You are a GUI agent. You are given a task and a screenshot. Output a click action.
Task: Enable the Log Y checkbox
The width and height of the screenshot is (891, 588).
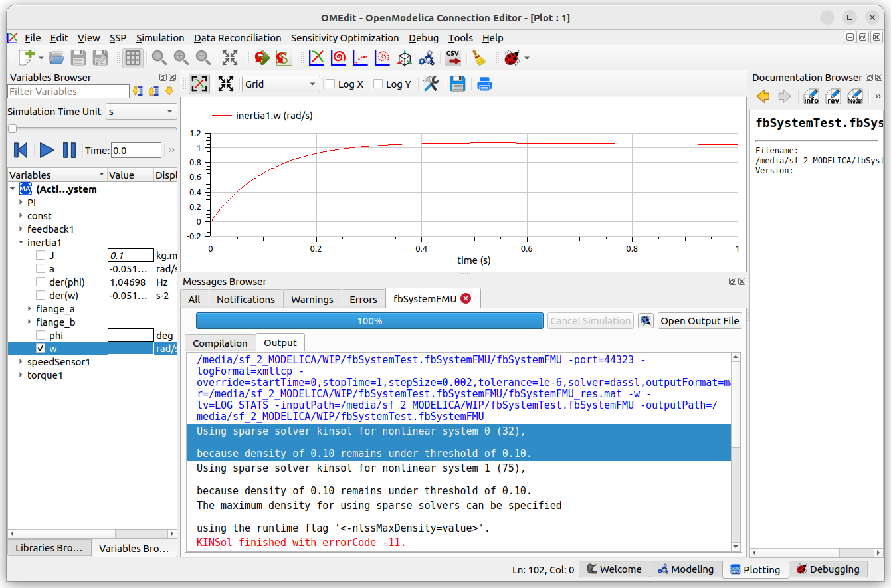point(379,84)
